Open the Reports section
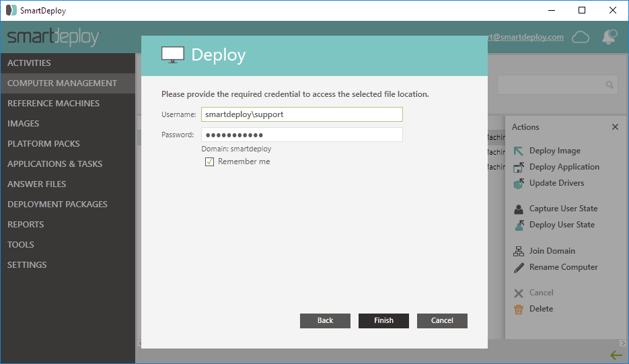 coord(68,224)
